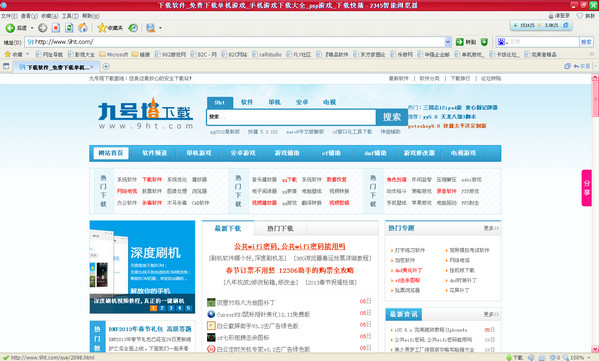The image size is (599, 361).
Task: Click the pink share side button
Action: (586, 188)
